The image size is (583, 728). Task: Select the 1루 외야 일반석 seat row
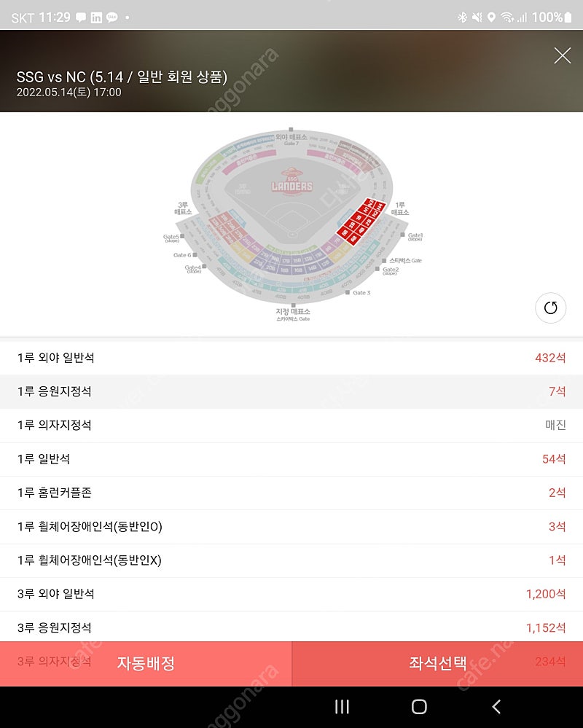[291, 358]
